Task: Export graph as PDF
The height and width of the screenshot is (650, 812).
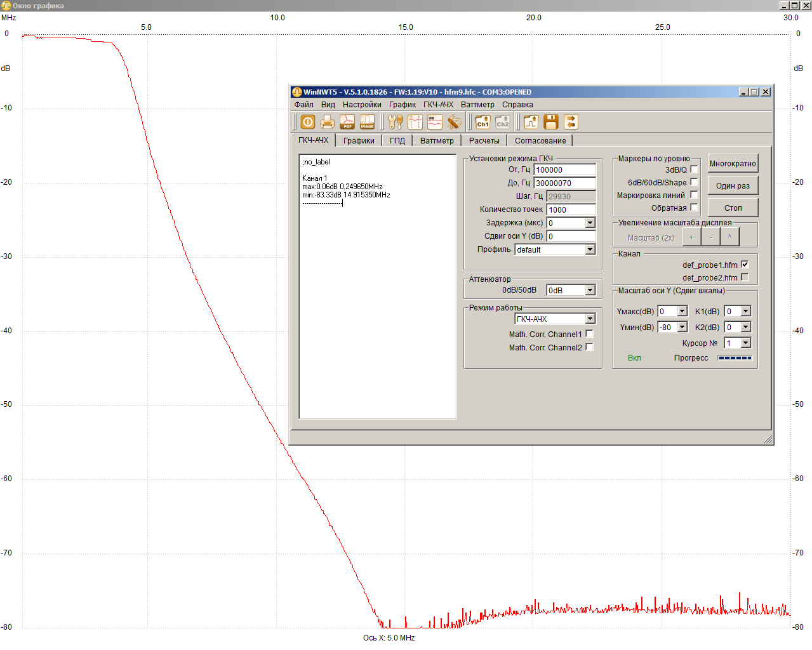Action: click(347, 122)
